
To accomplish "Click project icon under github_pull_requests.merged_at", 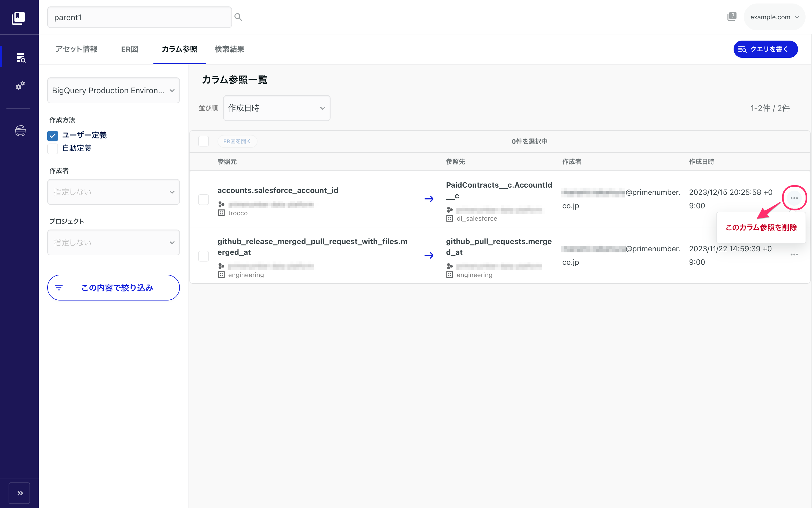I will (x=450, y=266).
